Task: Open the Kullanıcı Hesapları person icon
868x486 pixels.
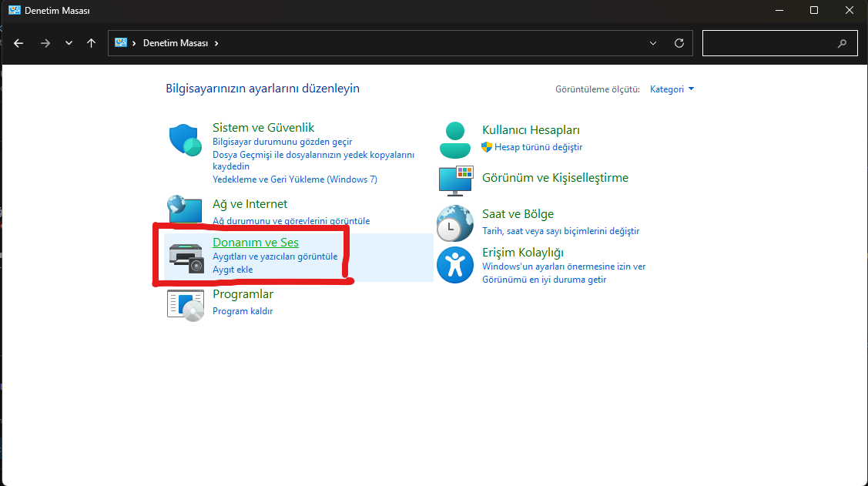Action: 455,140
